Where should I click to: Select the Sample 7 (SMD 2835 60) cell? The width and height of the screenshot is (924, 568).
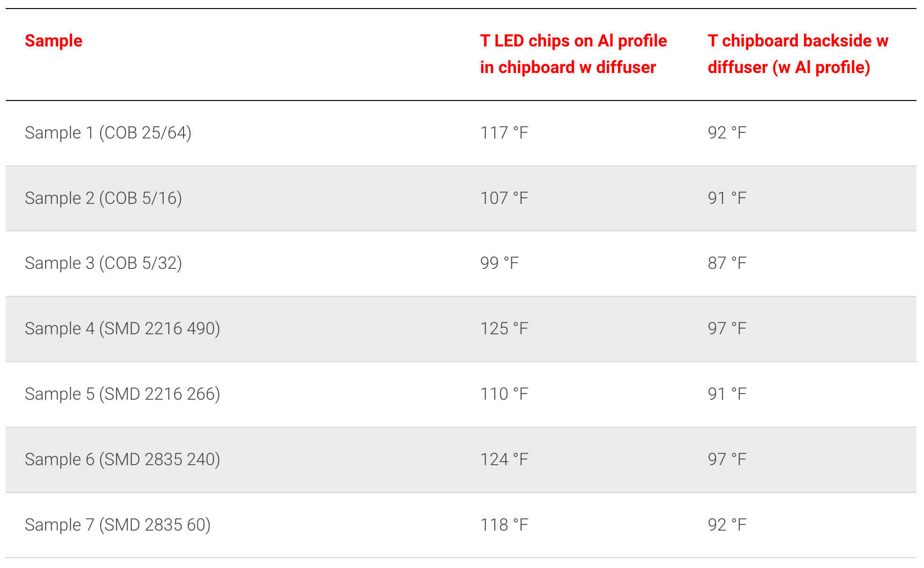pyautogui.click(x=118, y=525)
